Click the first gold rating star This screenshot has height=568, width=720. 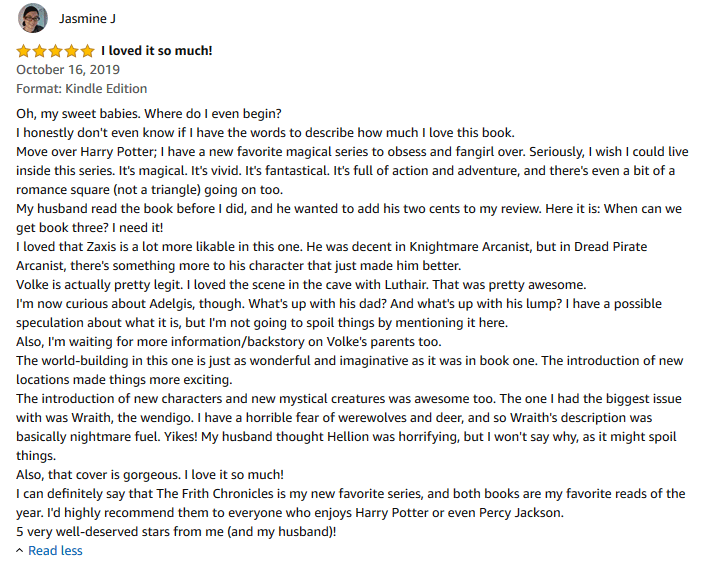24,51
